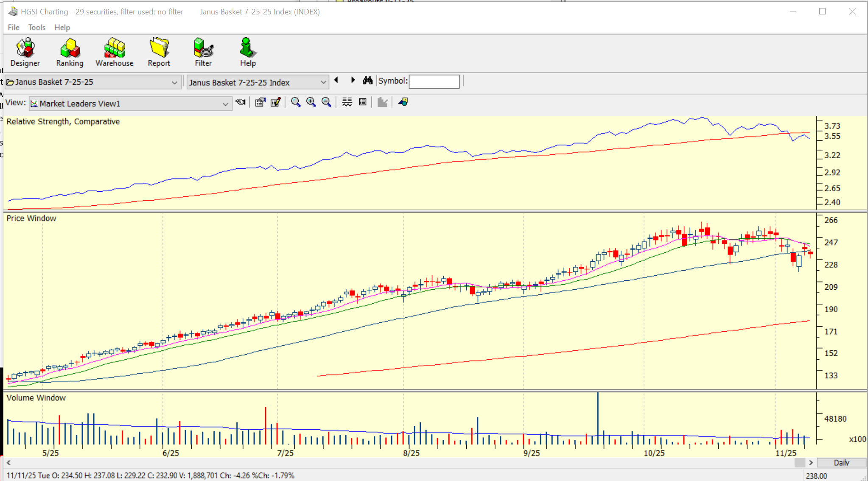Go to next security arrow
This screenshot has width=868, height=481.
(x=353, y=80)
